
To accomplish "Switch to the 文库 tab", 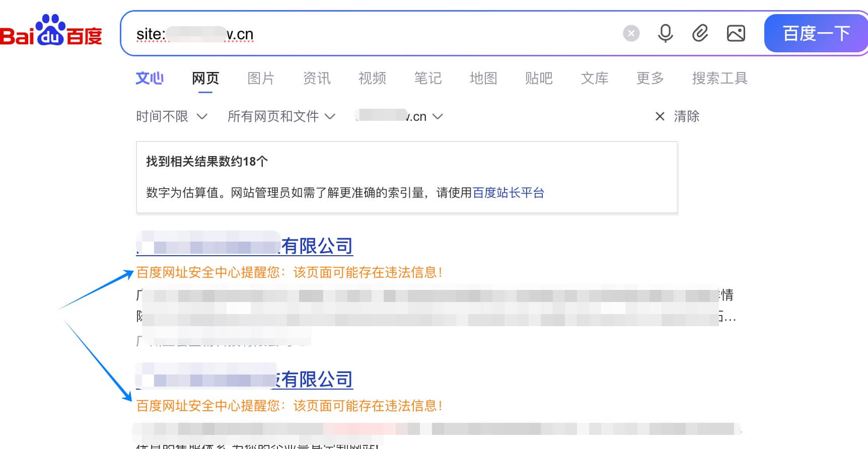I will [x=595, y=78].
